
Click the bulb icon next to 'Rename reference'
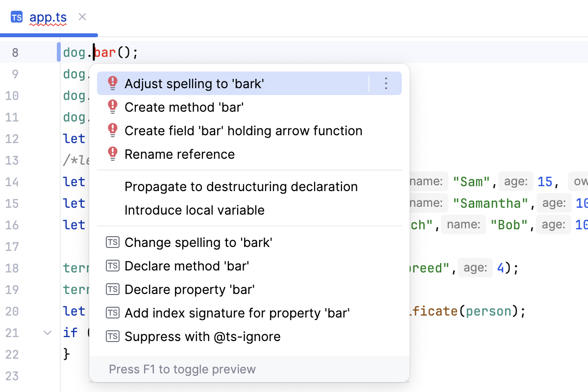112,154
